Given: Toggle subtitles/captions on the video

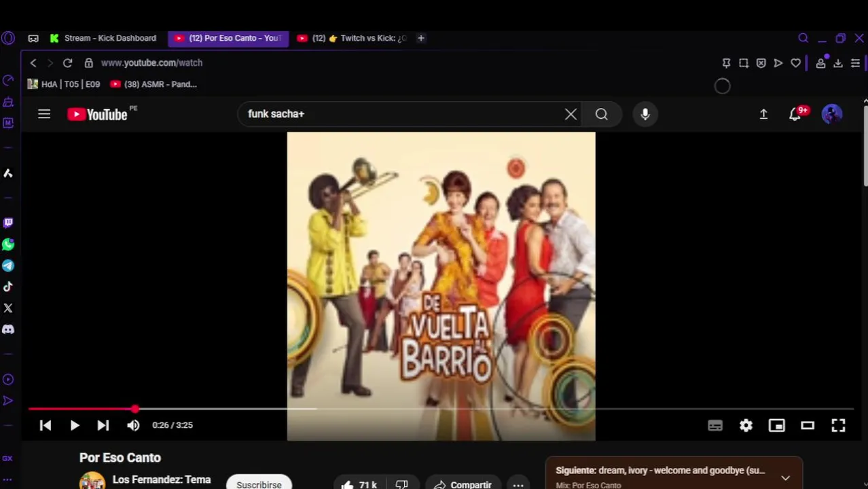Looking at the screenshot, I should pyautogui.click(x=715, y=425).
